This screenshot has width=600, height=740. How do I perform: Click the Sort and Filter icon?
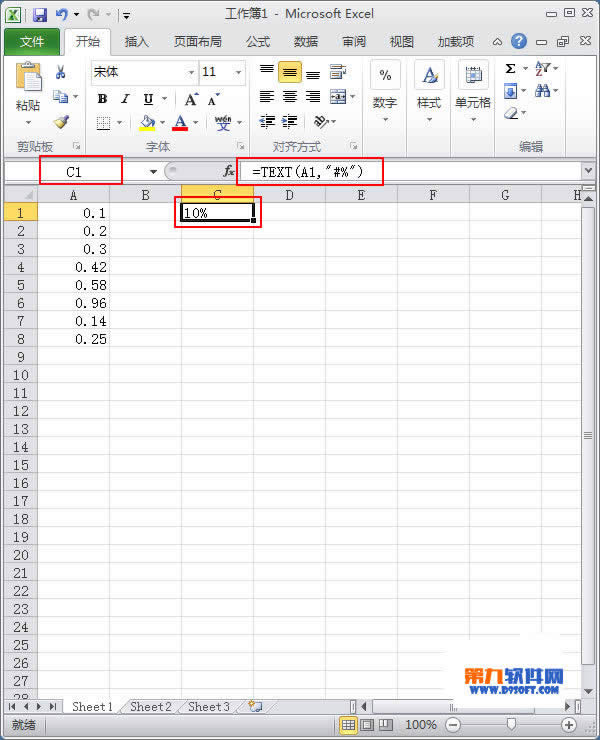(x=542, y=69)
